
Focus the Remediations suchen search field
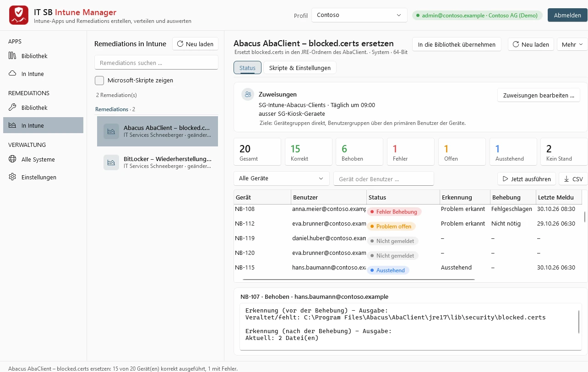click(x=156, y=63)
